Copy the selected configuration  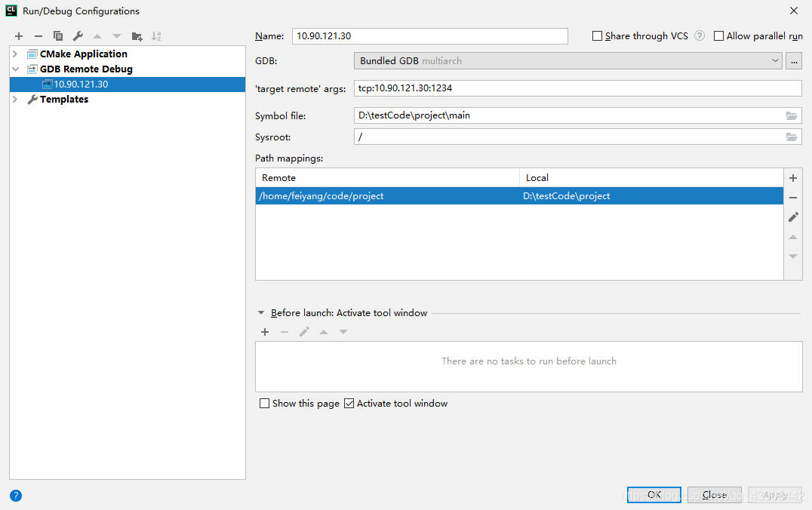coord(58,36)
